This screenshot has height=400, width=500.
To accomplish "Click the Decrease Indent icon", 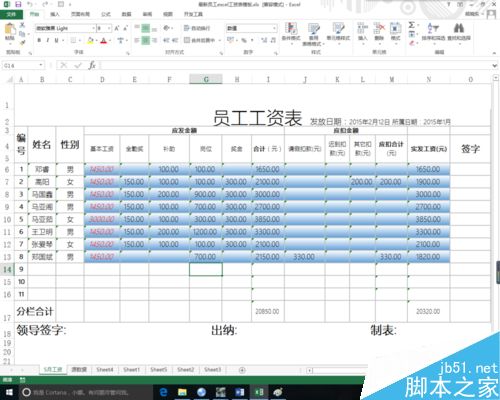I will coord(166,40).
